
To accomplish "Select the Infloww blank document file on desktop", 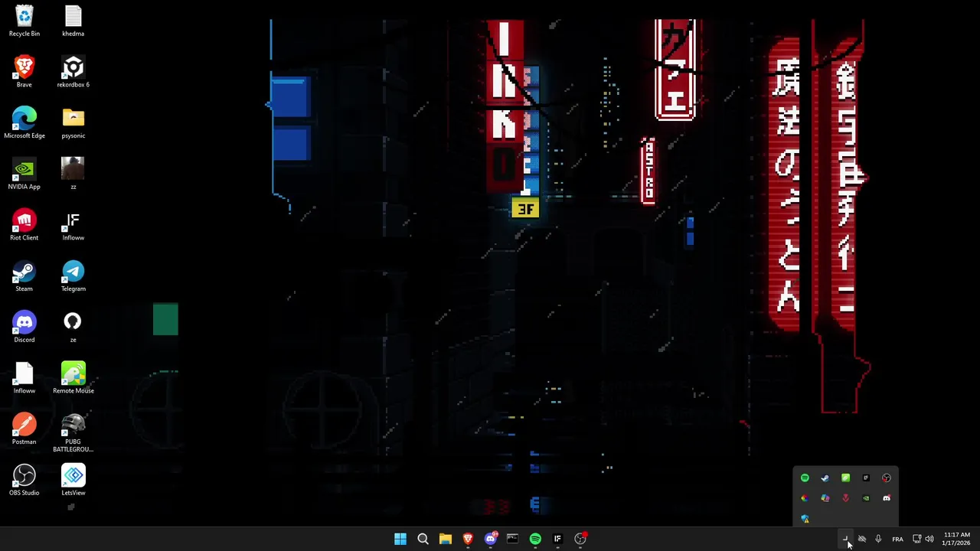I will 24,378.
